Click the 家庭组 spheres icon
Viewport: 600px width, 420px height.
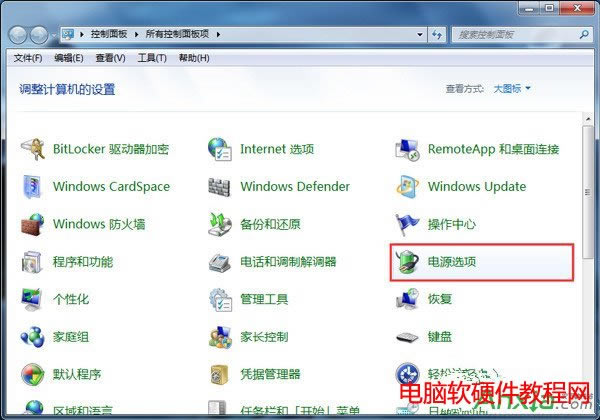pos(33,337)
